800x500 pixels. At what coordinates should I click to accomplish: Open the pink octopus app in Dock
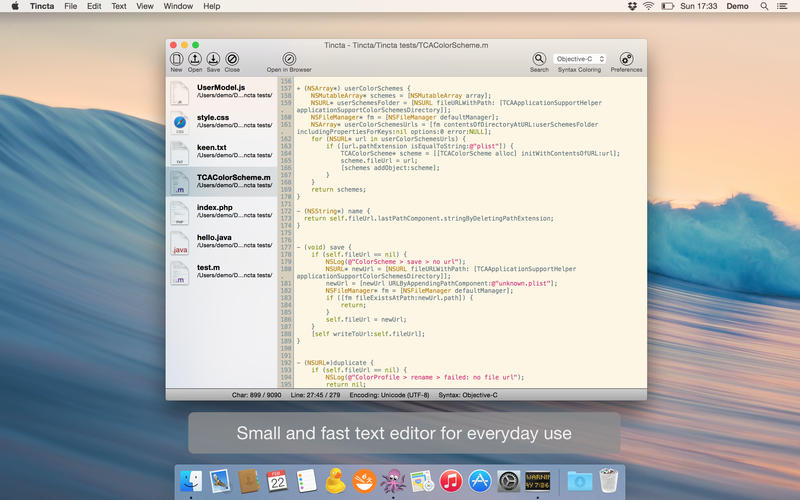pos(393,481)
